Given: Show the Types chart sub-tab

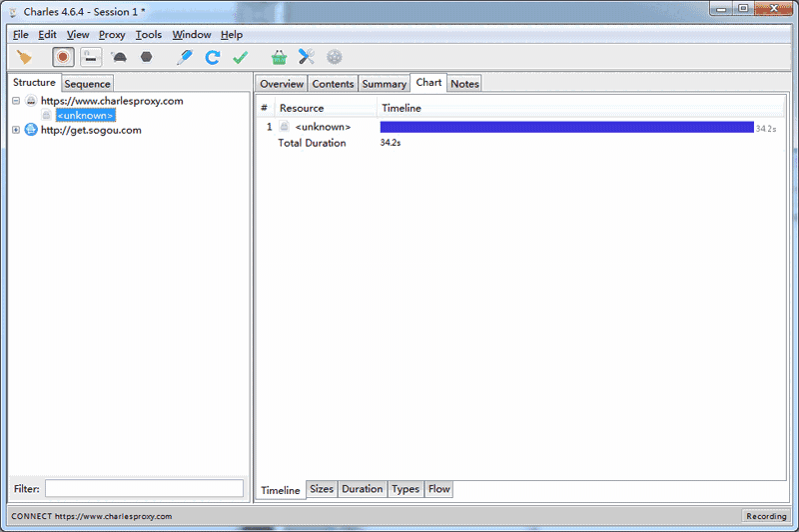Looking at the screenshot, I should pyautogui.click(x=405, y=489).
